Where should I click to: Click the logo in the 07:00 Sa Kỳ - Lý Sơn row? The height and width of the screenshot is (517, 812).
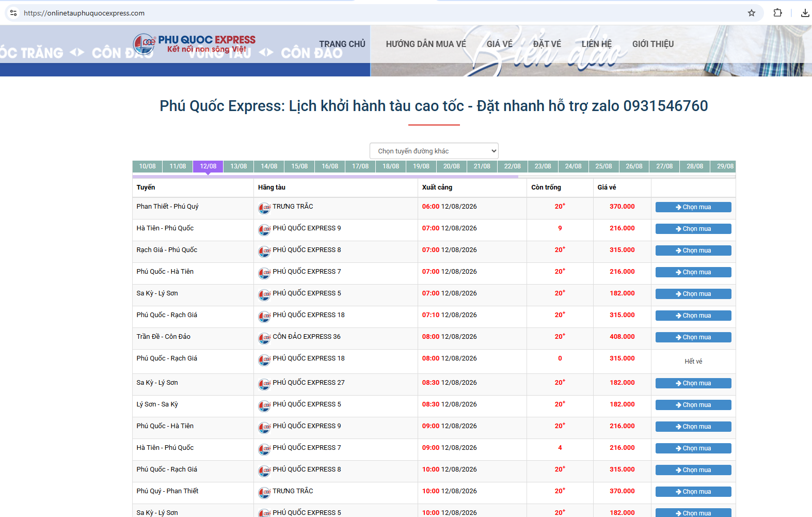pyautogui.click(x=264, y=295)
